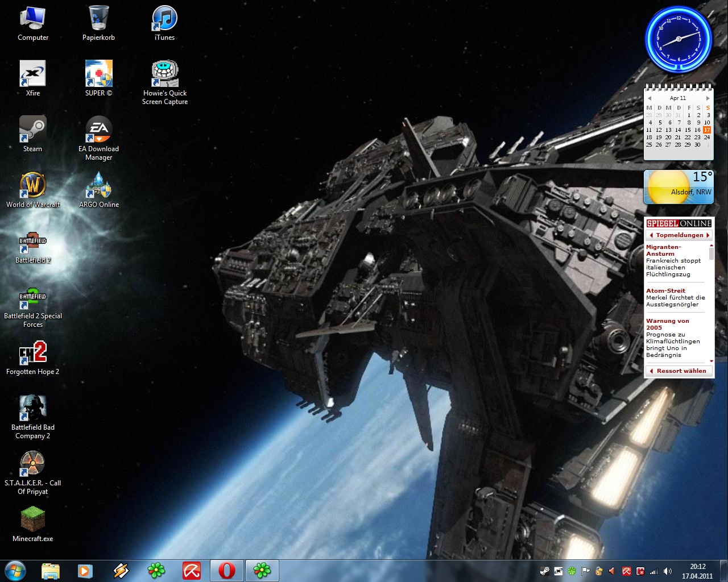Click left arrow beside Topmeldungen
This screenshot has height=582, width=728.
651,235
